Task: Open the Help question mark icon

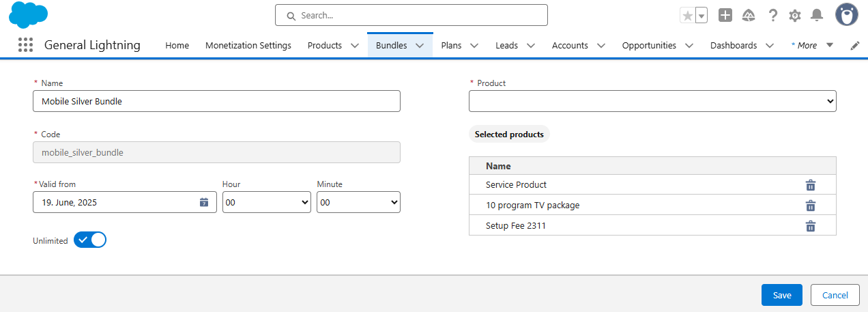Action: click(x=772, y=15)
